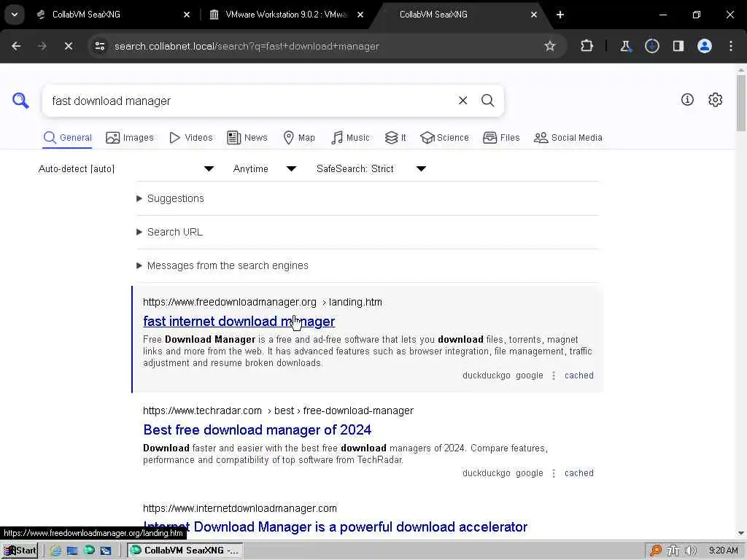Select the Videos search category

(x=191, y=138)
